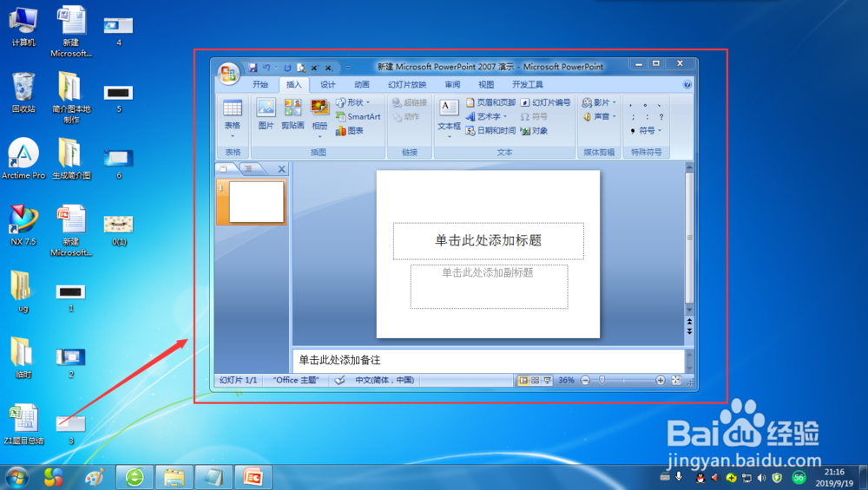Insert the question mark special symbol
The width and height of the screenshot is (868, 490).
click(x=661, y=117)
